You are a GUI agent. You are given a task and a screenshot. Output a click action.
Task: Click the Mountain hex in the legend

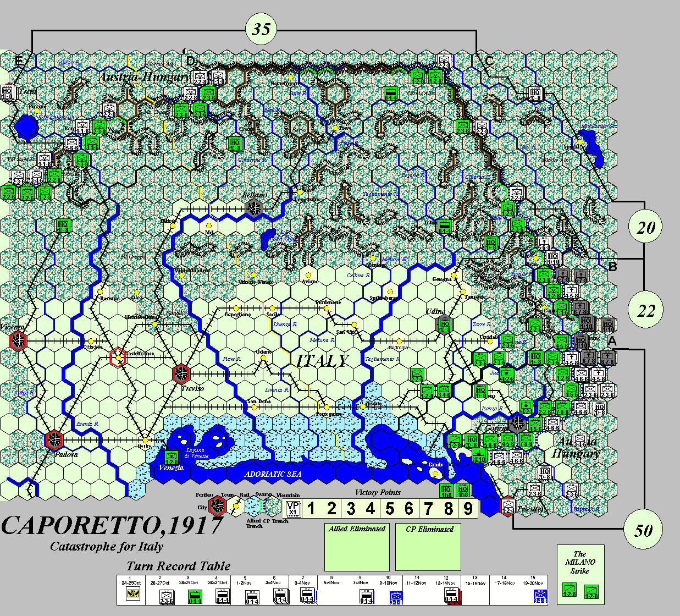pos(273,506)
